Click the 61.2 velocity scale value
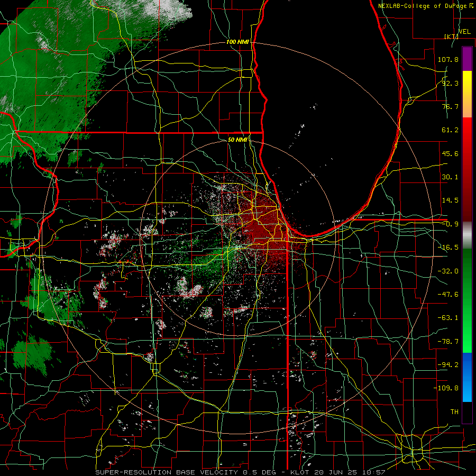 coord(450,130)
